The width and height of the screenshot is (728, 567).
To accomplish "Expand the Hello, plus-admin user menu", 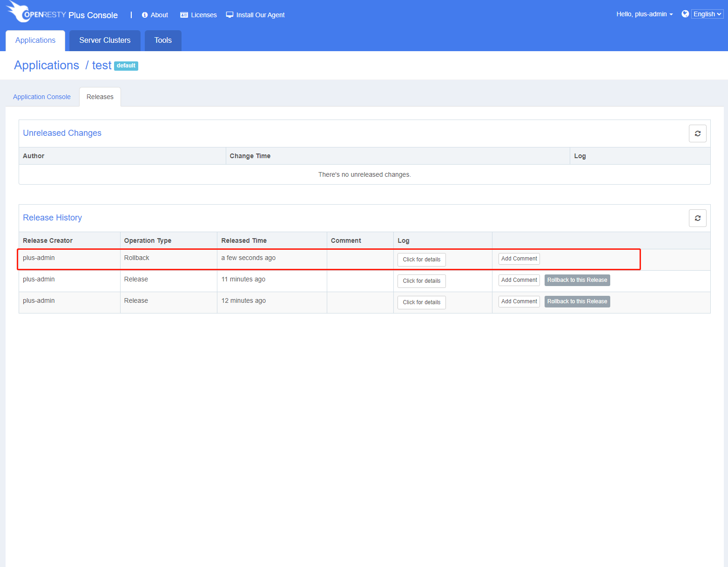I will coord(645,14).
